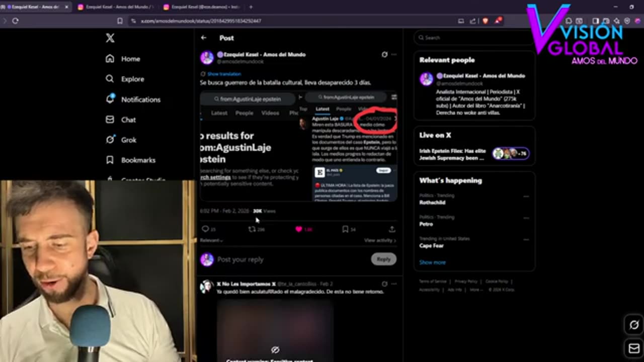
Task: Open the Privacy Policy footer link
Action: point(466,282)
